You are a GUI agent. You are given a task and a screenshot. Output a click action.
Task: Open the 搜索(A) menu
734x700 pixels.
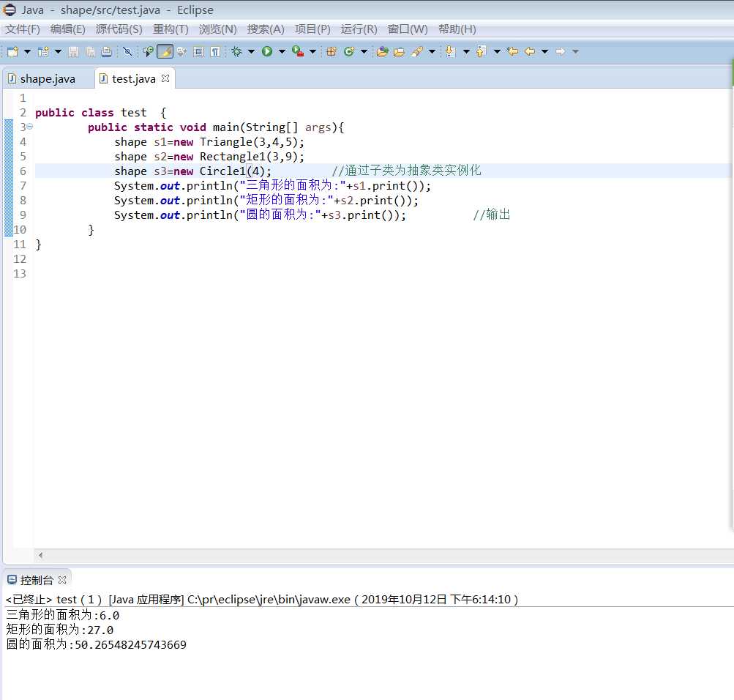pyautogui.click(x=266, y=29)
